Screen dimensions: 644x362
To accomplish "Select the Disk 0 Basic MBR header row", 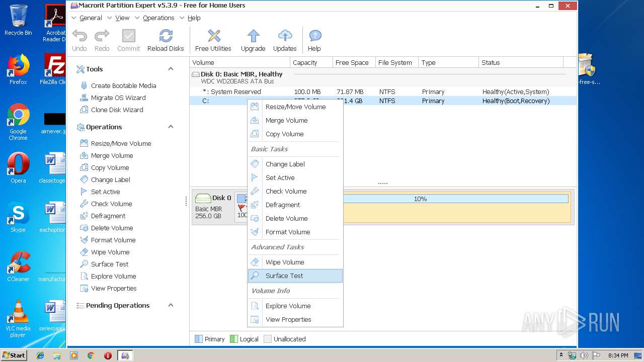I will coord(383,77).
